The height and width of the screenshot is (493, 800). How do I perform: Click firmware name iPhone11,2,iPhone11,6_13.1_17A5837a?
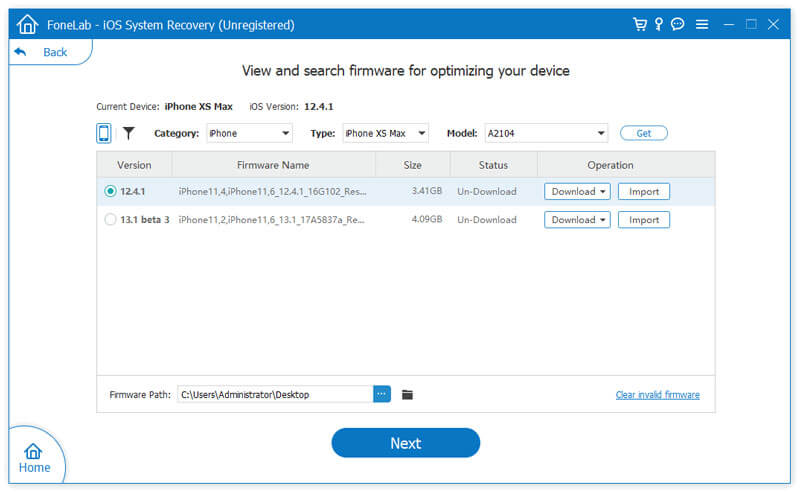tap(271, 220)
